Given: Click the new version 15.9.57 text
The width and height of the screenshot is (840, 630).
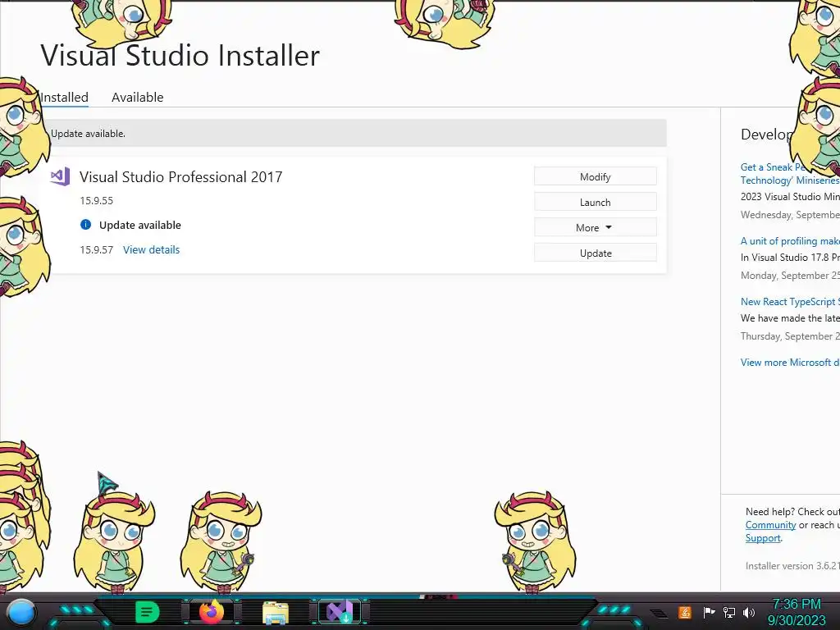Looking at the screenshot, I should (x=97, y=249).
